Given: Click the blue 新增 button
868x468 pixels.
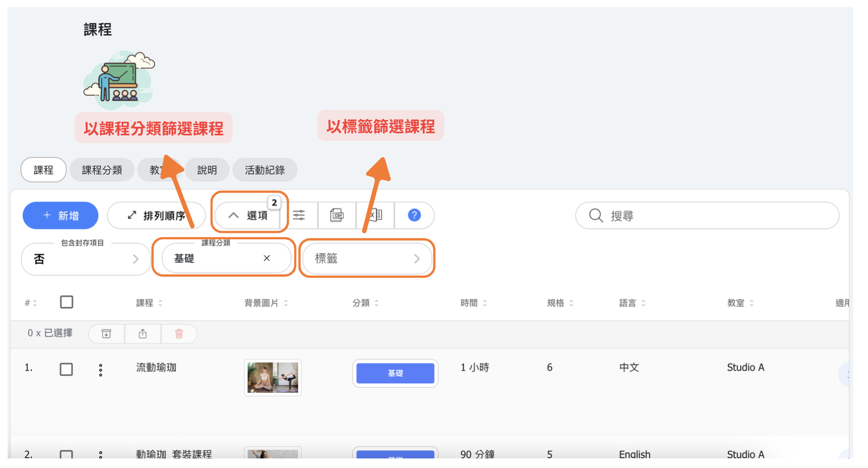Looking at the screenshot, I should pyautogui.click(x=60, y=215).
